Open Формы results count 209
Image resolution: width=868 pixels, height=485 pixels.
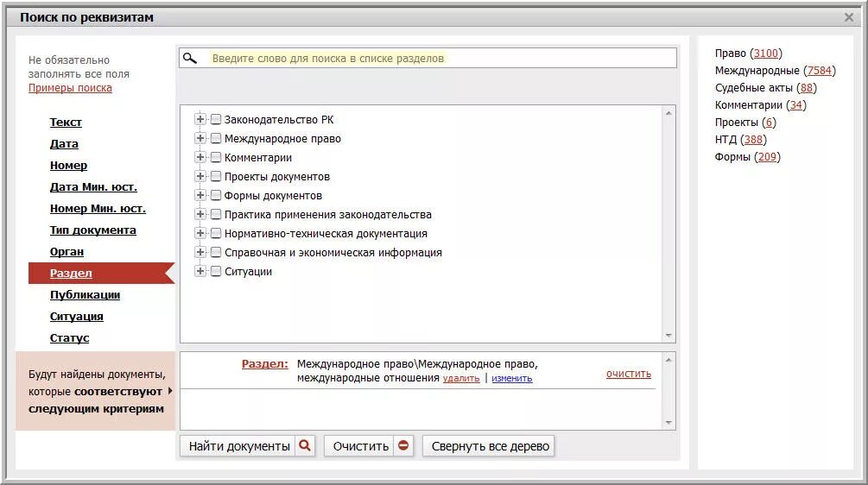[767, 156]
